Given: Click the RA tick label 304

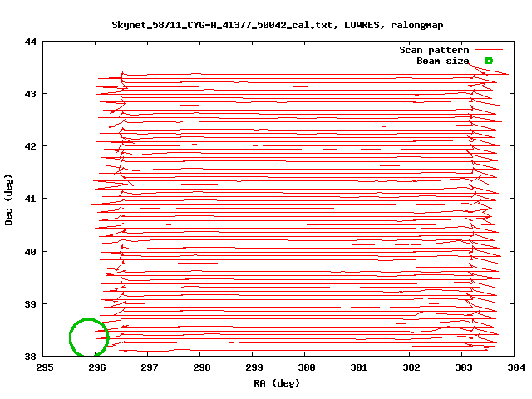Looking at the screenshot, I should (x=516, y=367).
